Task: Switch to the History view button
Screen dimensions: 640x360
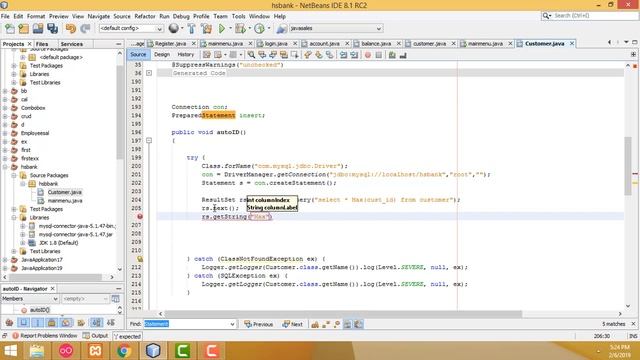Action: (x=185, y=55)
